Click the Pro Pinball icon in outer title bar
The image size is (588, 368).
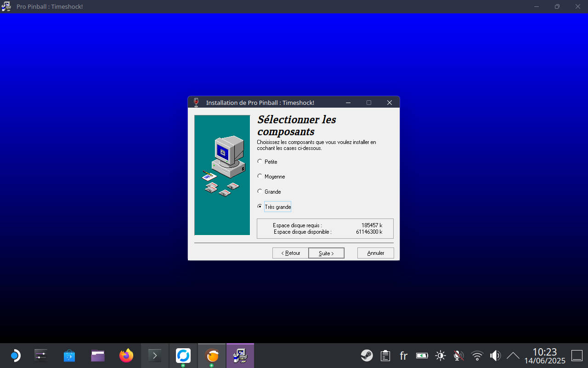click(6, 6)
